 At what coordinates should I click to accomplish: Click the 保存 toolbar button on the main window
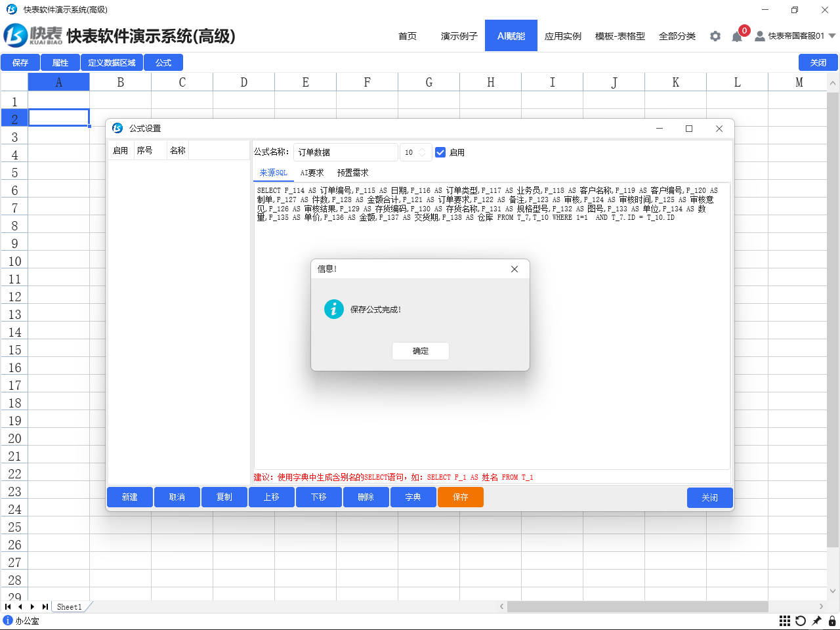click(20, 62)
